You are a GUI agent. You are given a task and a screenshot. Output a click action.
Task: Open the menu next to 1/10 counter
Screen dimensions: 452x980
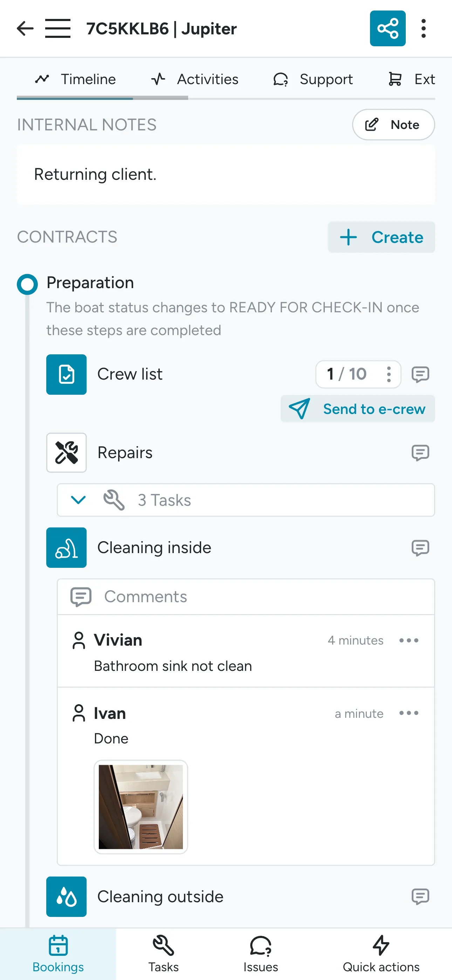[389, 374]
